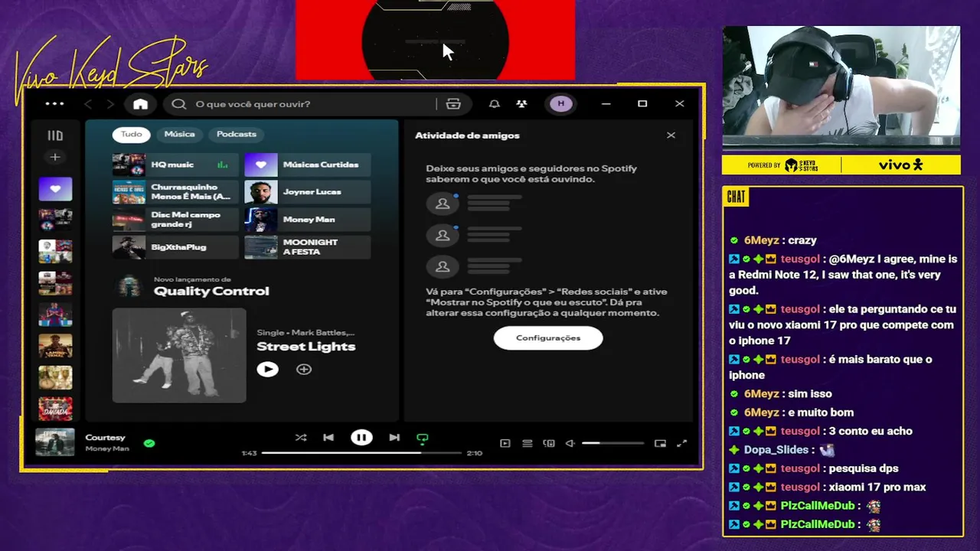Go back with the left arrow
The image size is (980, 551).
click(x=88, y=104)
